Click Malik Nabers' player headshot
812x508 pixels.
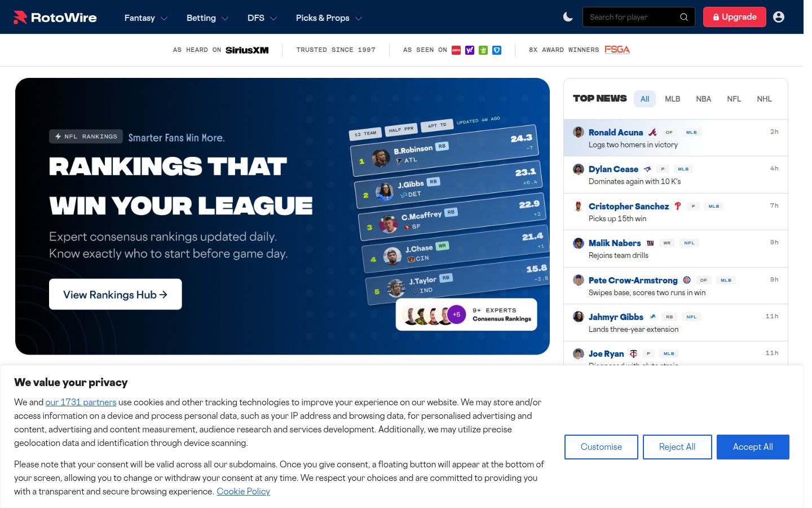579,243
